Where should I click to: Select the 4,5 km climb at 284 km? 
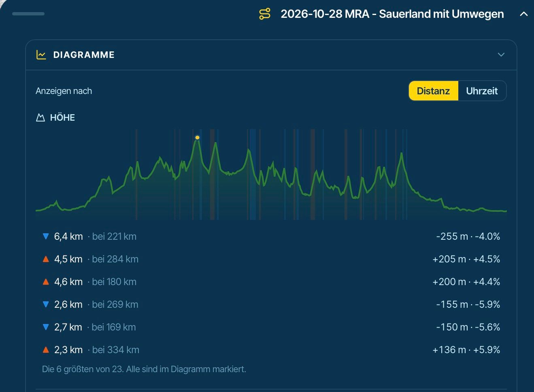point(271,259)
